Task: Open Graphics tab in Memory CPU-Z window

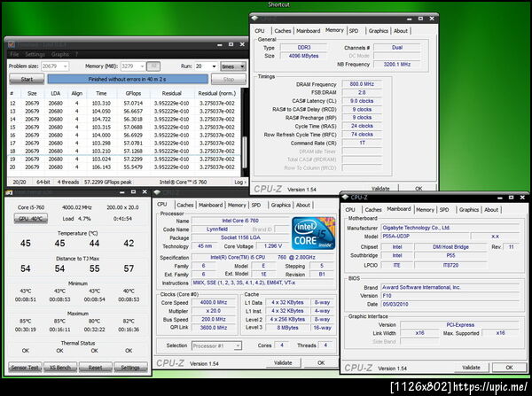Action: point(379,31)
